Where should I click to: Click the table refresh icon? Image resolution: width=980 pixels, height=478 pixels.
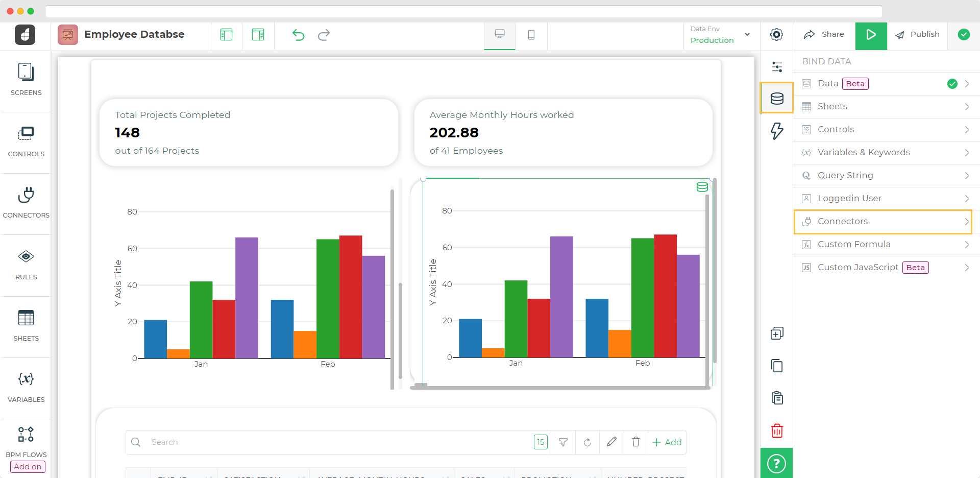pyautogui.click(x=587, y=442)
